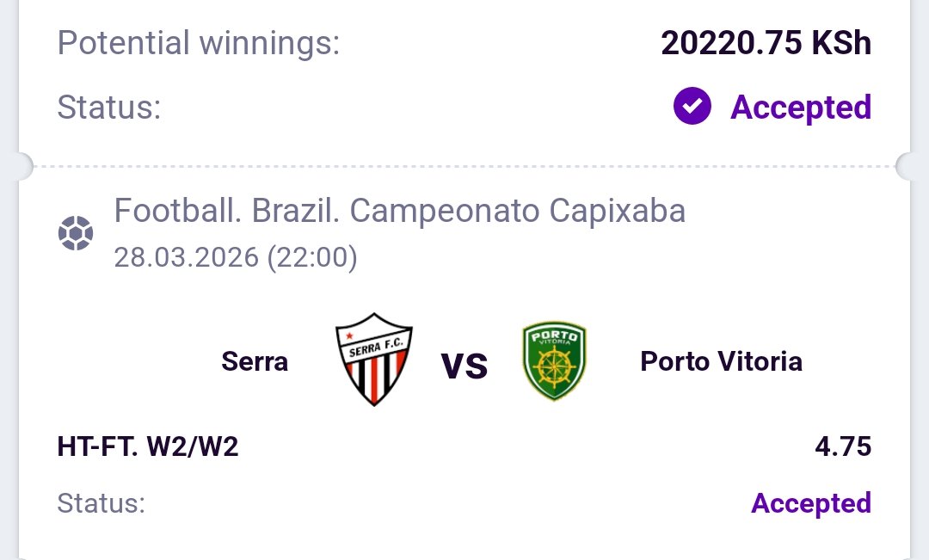Image resolution: width=929 pixels, height=560 pixels.
Task: Select the HT-FT. W2/W2 bet market
Action: coord(148,447)
